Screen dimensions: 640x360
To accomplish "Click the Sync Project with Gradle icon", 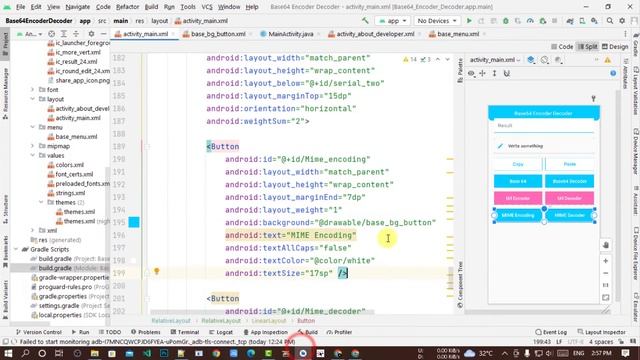I will pos(570,21).
